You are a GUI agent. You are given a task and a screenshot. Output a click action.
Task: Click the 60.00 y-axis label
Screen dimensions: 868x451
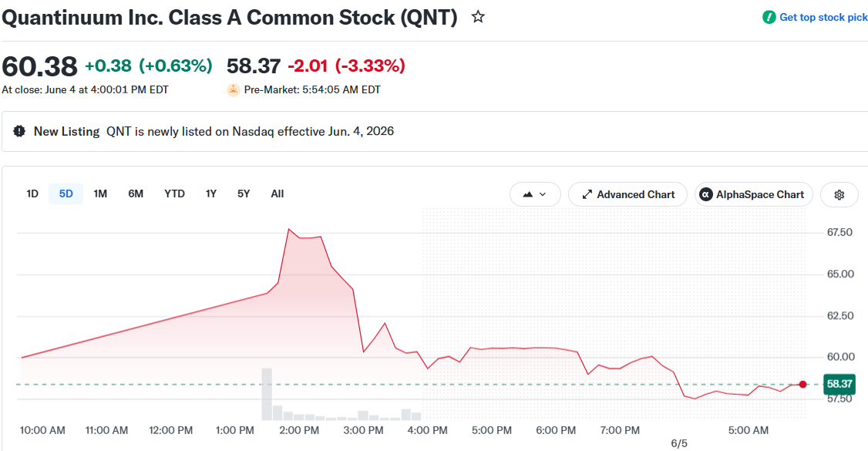(x=840, y=357)
